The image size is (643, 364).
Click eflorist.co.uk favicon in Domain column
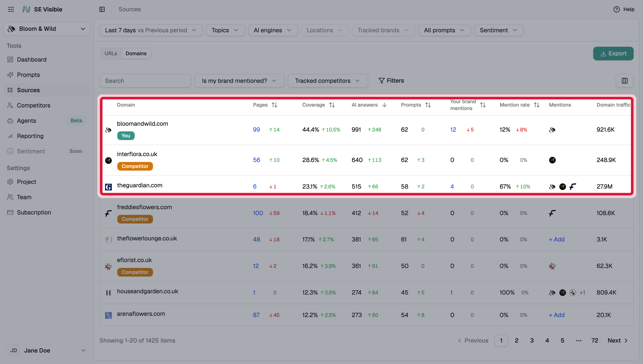click(108, 266)
